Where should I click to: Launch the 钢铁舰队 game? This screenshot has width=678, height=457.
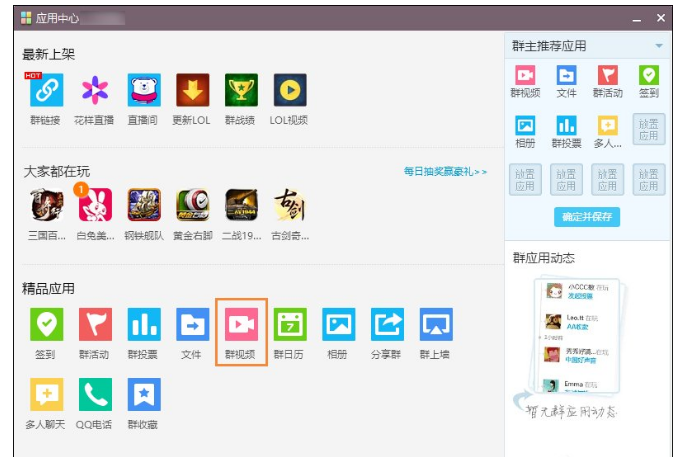pos(144,205)
